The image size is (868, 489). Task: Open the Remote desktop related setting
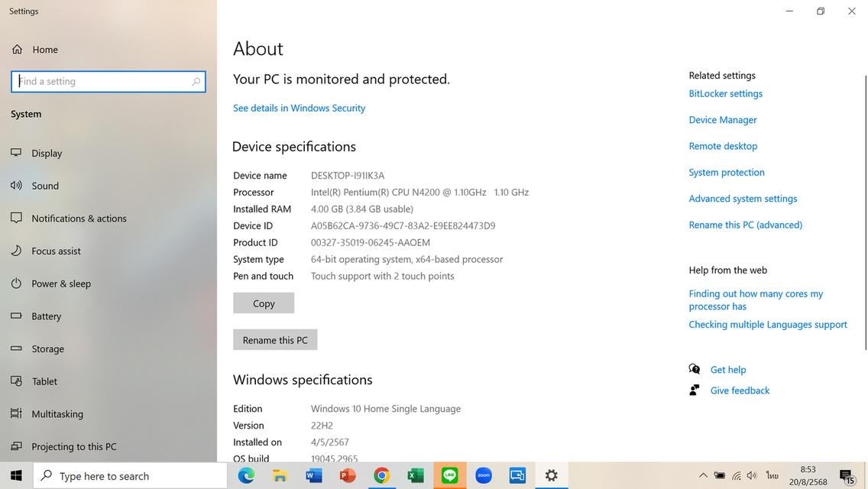coord(723,146)
